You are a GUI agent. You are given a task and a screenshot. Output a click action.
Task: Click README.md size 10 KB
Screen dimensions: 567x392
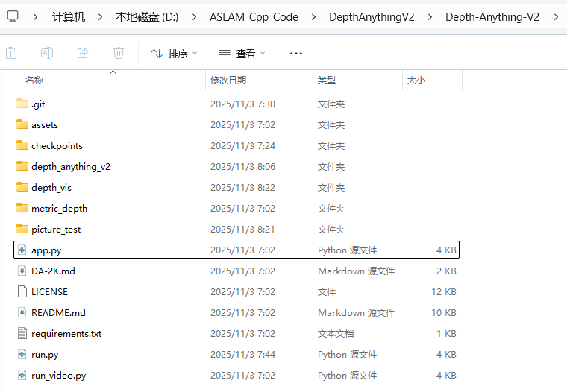444,312
